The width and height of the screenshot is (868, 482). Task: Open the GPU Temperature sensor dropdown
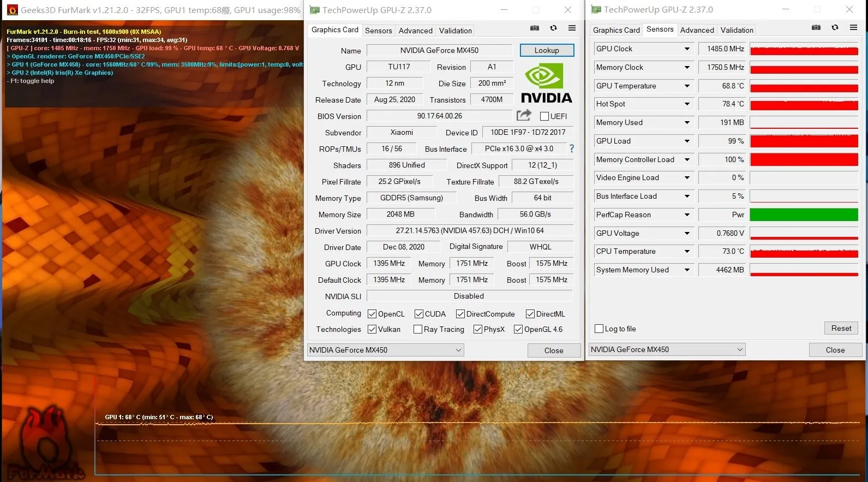687,86
